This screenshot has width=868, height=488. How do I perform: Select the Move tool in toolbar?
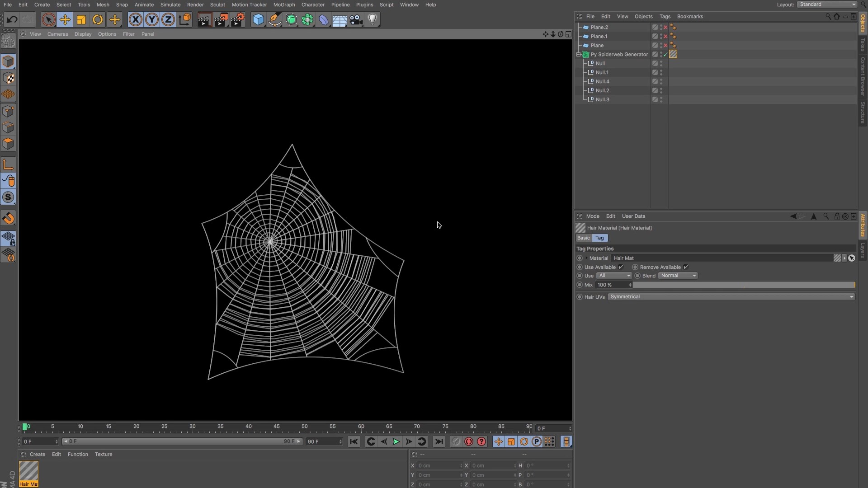[x=65, y=19]
